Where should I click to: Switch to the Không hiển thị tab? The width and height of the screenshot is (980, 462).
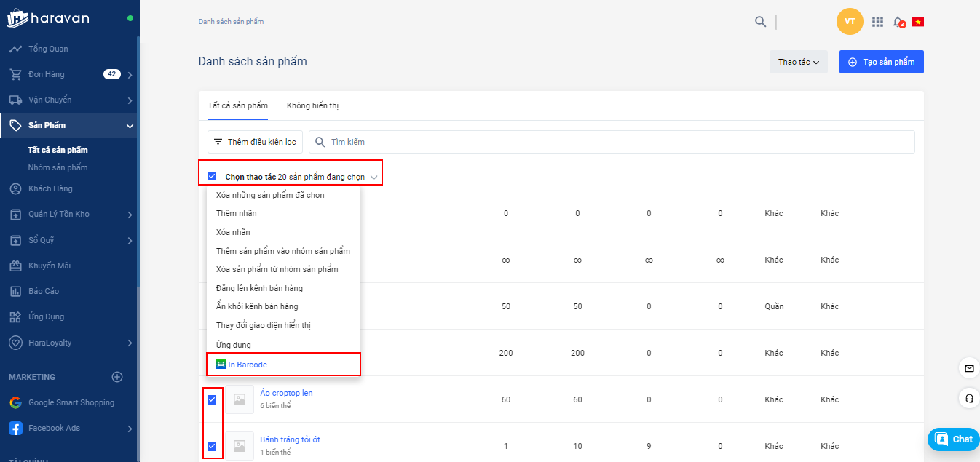pyautogui.click(x=312, y=105)
